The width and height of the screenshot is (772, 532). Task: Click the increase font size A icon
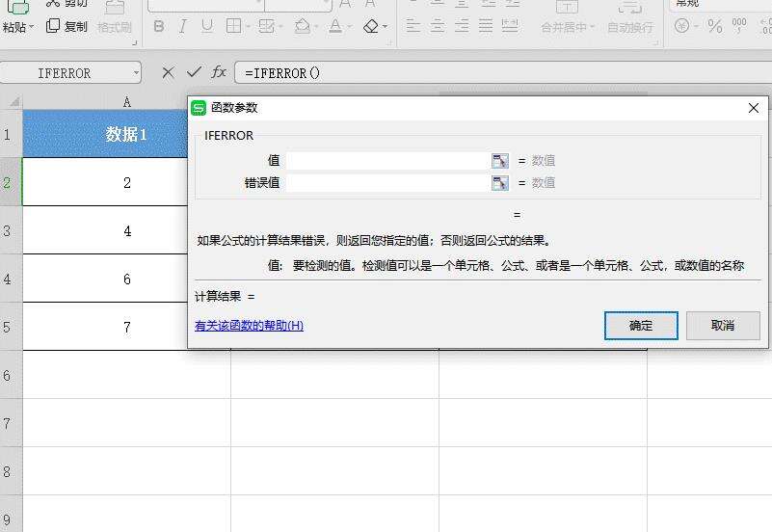[345, 4]
